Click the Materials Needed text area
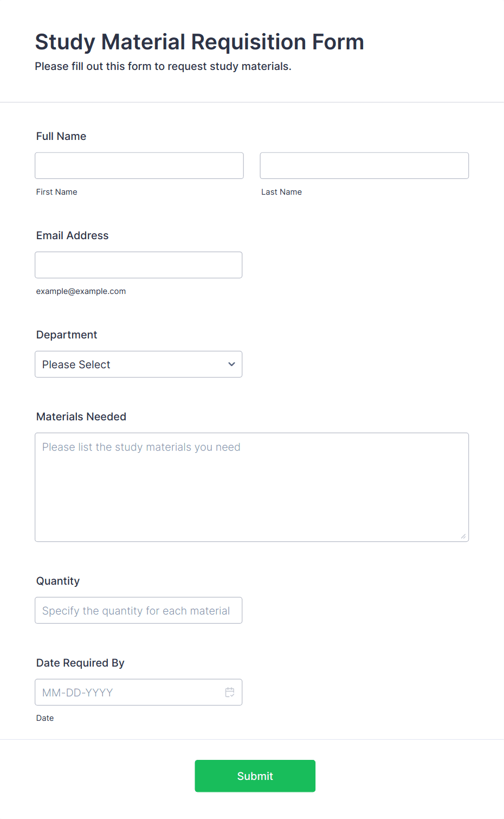This screenshot has height=819, width=504. click(252, 487)
